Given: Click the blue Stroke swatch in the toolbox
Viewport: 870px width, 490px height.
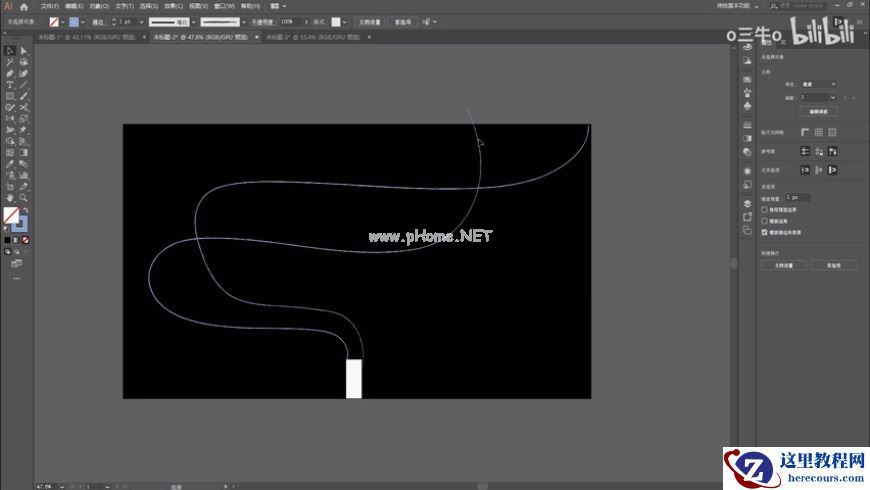Looking at the screenshot, I should click(x=21, y=224).
